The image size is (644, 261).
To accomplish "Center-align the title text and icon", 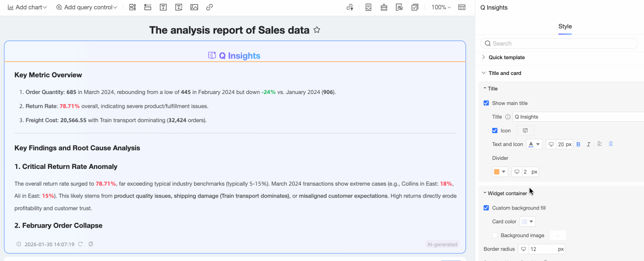I will (x=611, y=144).
